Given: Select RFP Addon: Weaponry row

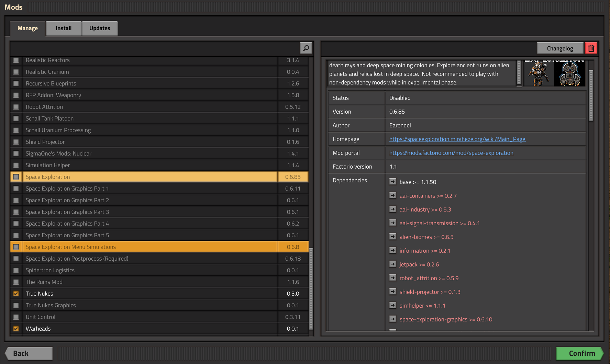Looking at the screenshot, I should (x=159, y=95).
